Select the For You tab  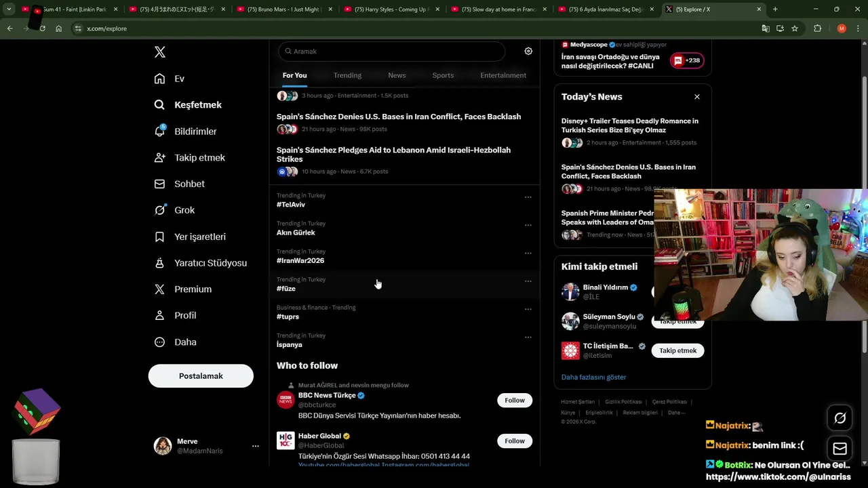294,75
